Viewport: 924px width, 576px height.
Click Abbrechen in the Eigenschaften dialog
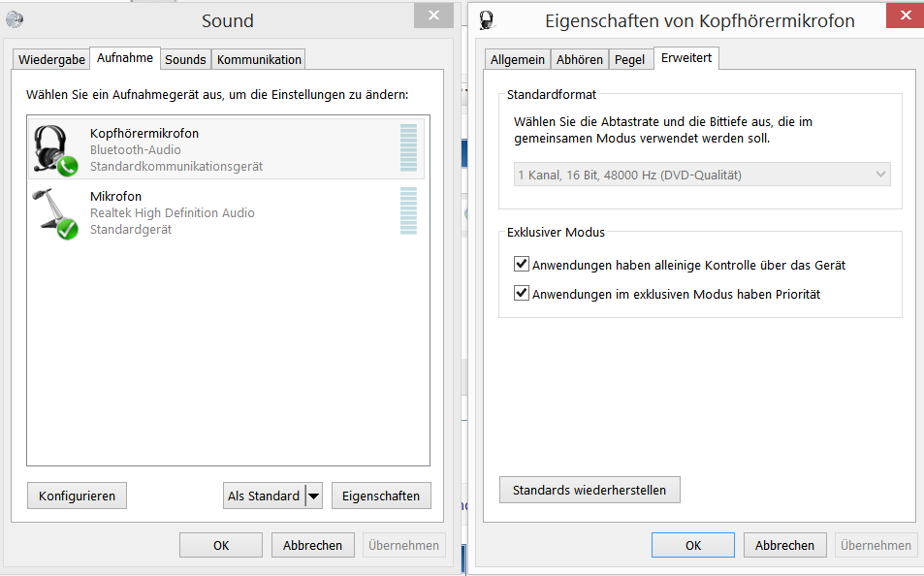(783, 545)
